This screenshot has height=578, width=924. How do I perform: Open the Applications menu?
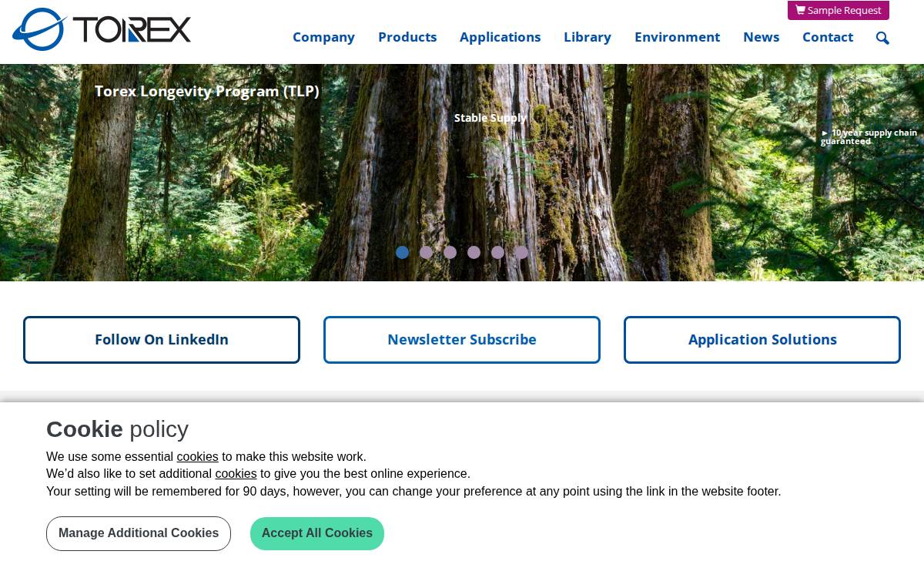click(x=500, y=37)
